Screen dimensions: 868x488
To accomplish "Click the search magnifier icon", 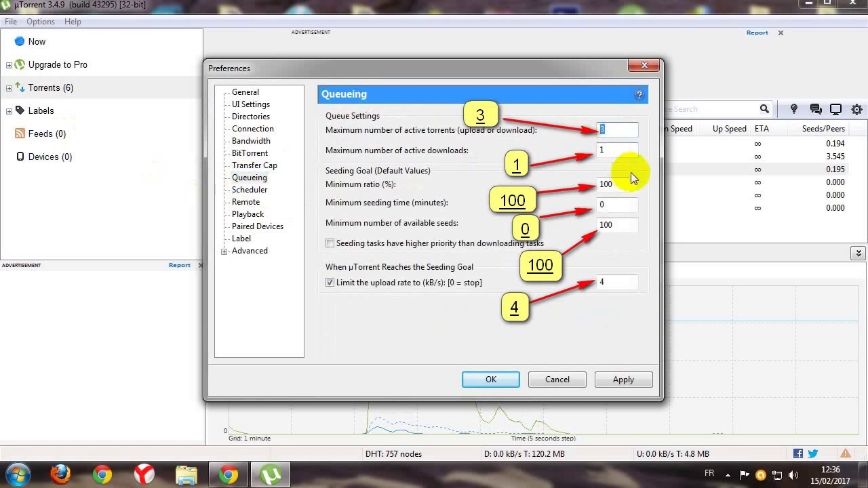I will coord(764,109).
